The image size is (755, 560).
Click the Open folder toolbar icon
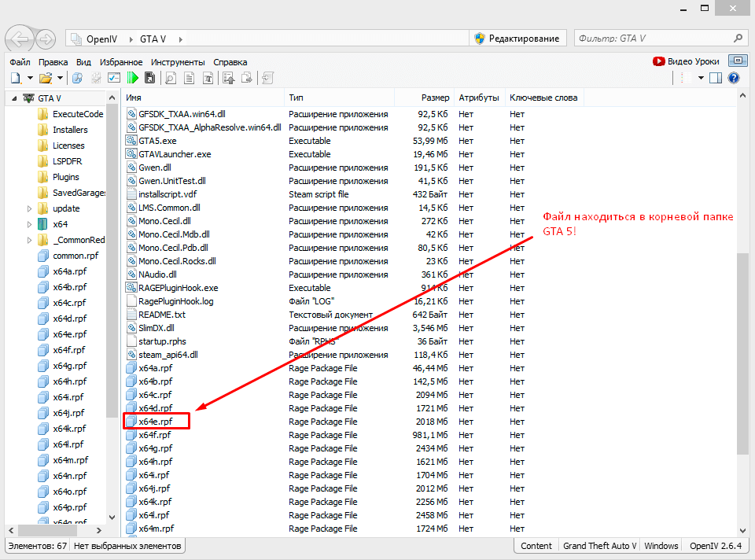click(x=46, y=78)
